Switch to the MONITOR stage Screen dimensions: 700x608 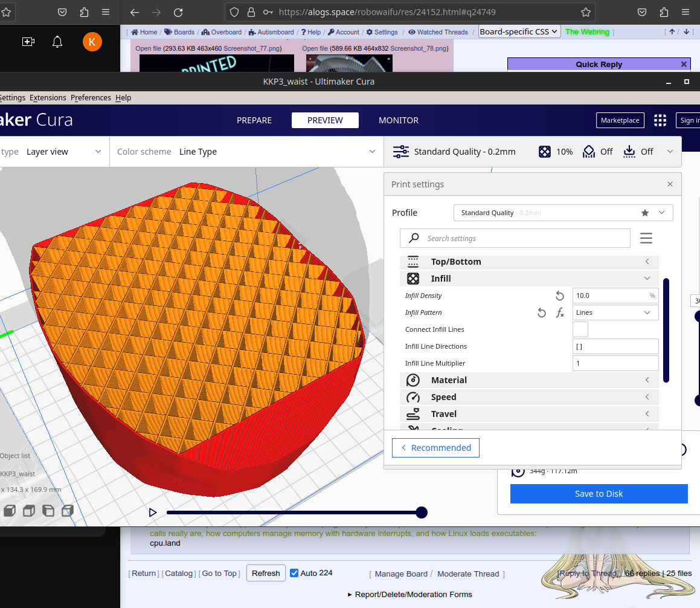pos(398,120)
